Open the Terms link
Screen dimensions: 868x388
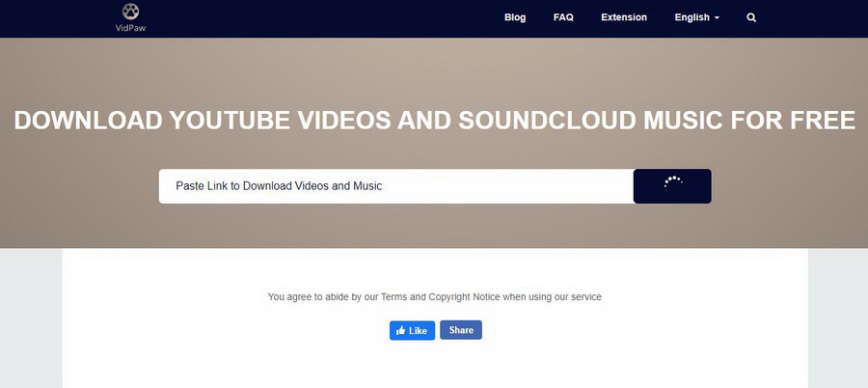pyautogui.click(x=393, y=297)
